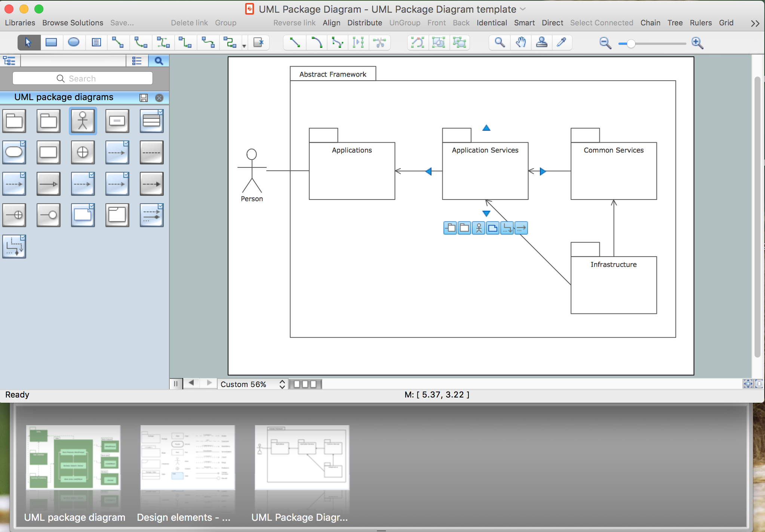Open the document title dropdown chevron
This screenshot has width=765, height=532.
point(523,9)
